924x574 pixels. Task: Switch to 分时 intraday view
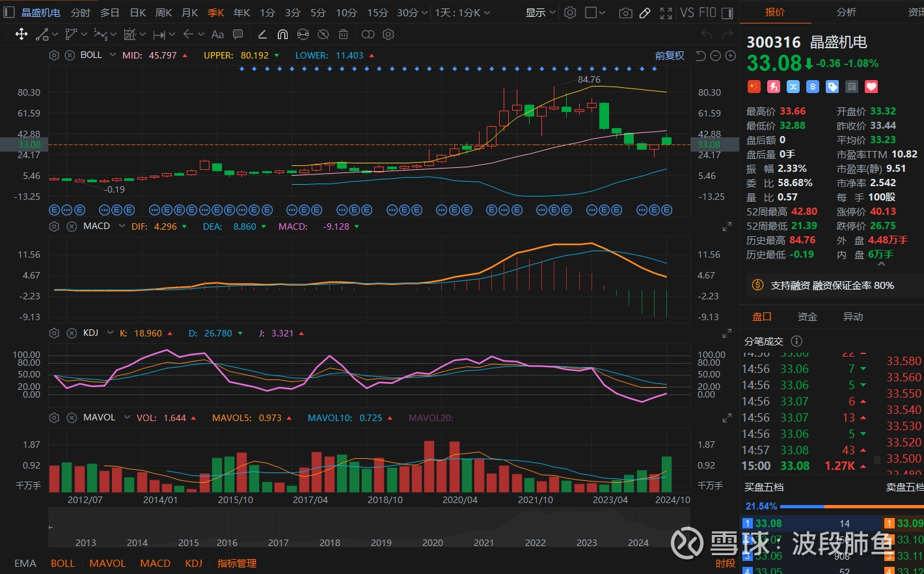(x=81, y=12)
